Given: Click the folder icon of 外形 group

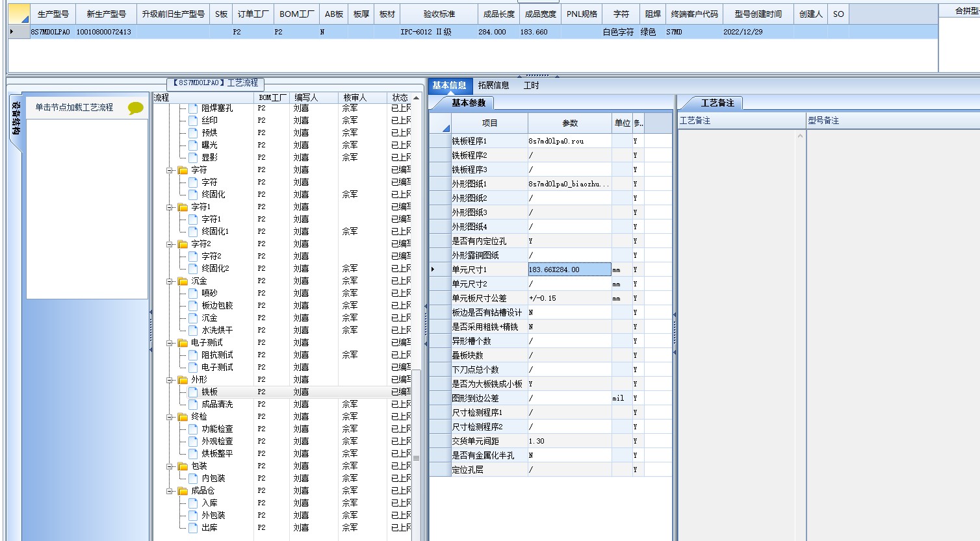Looking at the screenshot, I should pyautogui.click(x=183, y=380).
